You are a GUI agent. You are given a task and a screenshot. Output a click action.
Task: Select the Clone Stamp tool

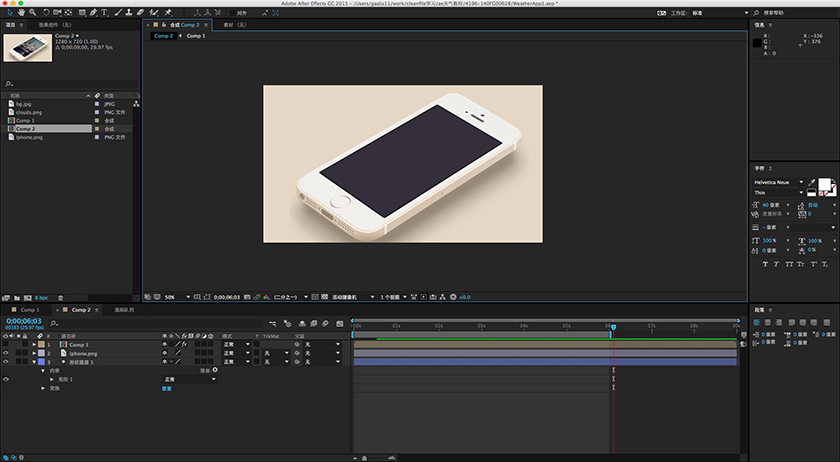point(129,12)
